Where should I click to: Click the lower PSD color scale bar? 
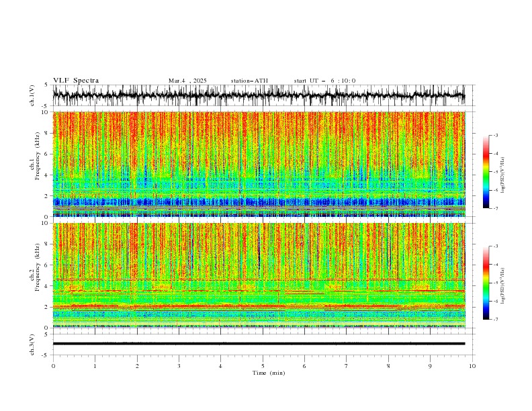(x=486, y=283)
